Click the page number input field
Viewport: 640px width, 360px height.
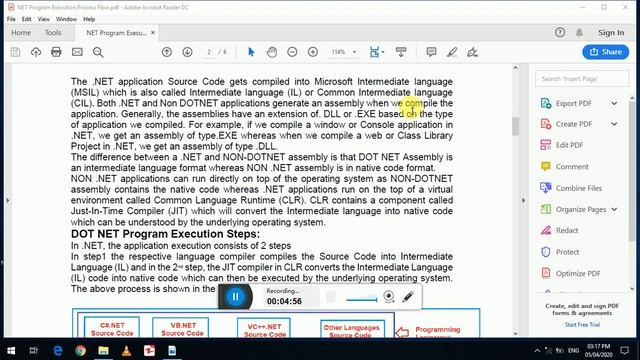(209, 52)
